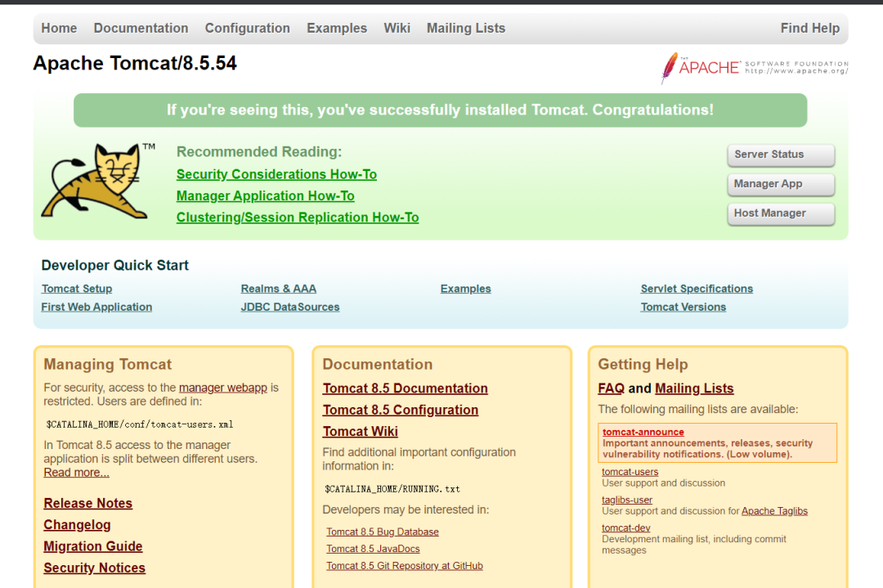The height and width of the screenshot is (588, 883).
Task: Click the $CATALINA_HOME/RUNNING.txt path text
Action: 392,489
